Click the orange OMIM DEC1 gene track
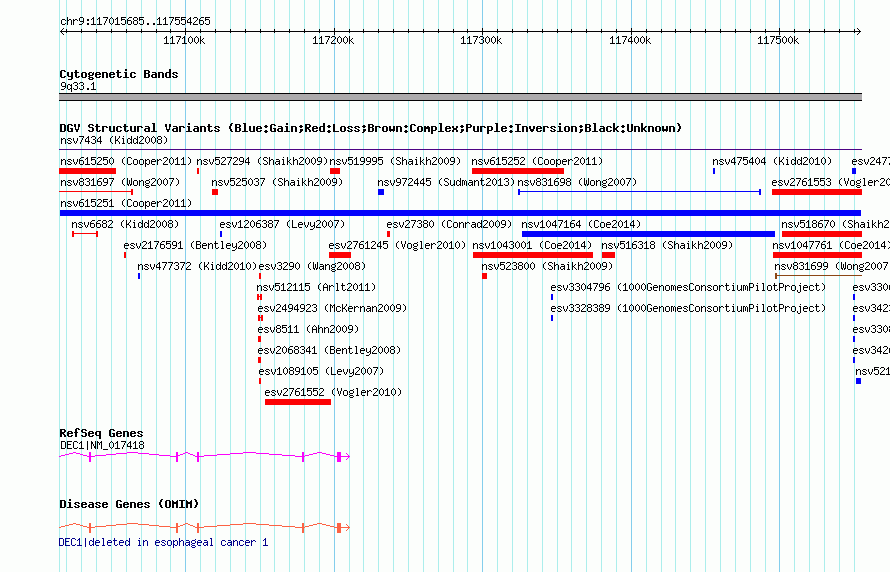 pyautogui.click(x=204, y=527)
